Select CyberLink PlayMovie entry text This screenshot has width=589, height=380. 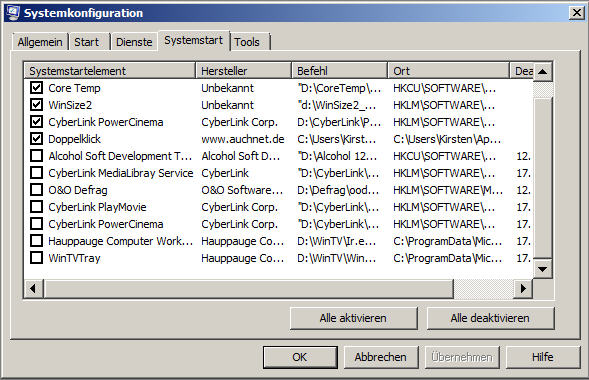point(97,207)
